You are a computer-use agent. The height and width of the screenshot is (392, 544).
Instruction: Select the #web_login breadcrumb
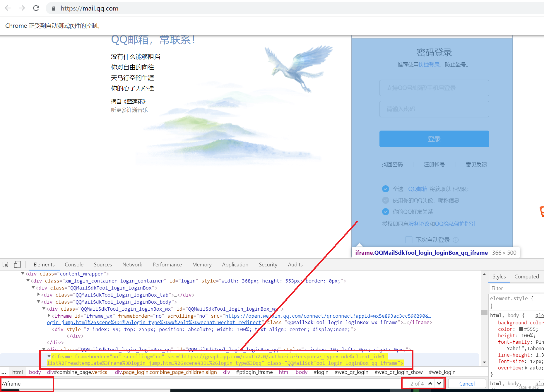pyautogui.click(x=442, y=372)
